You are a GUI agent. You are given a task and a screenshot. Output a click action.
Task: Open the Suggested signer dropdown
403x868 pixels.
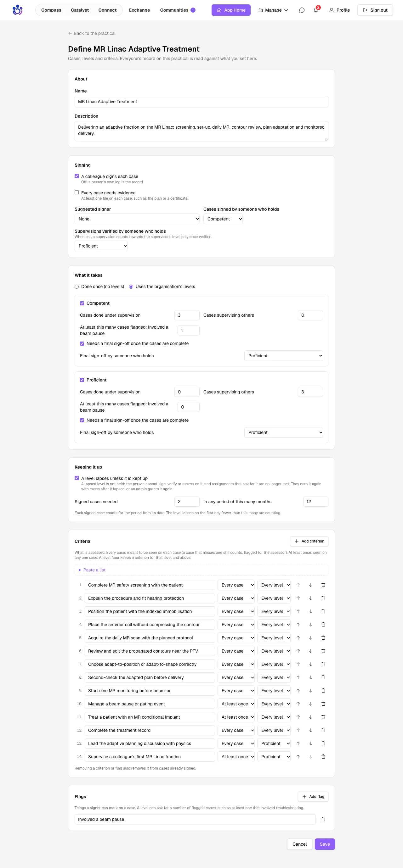[137, 219]
